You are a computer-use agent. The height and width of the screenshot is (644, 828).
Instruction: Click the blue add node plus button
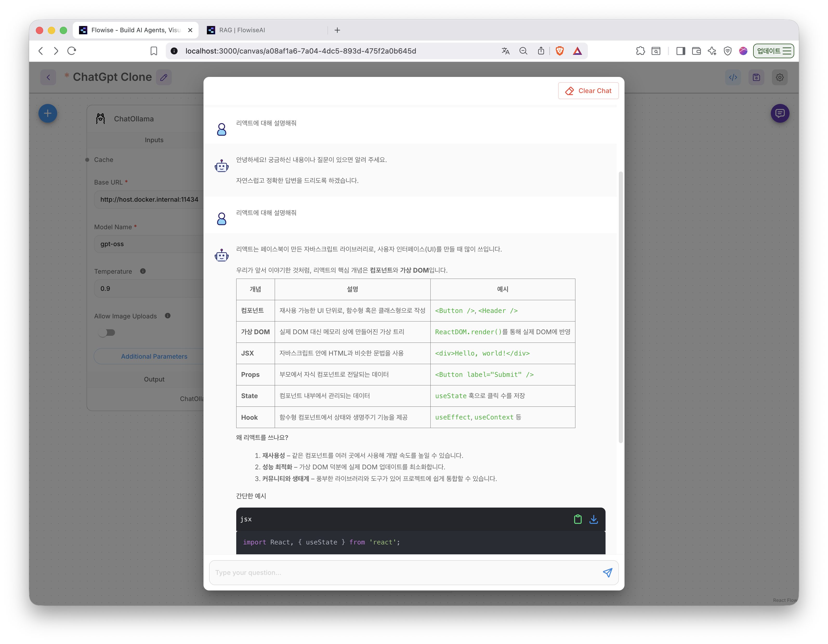[x=48, y=113]
